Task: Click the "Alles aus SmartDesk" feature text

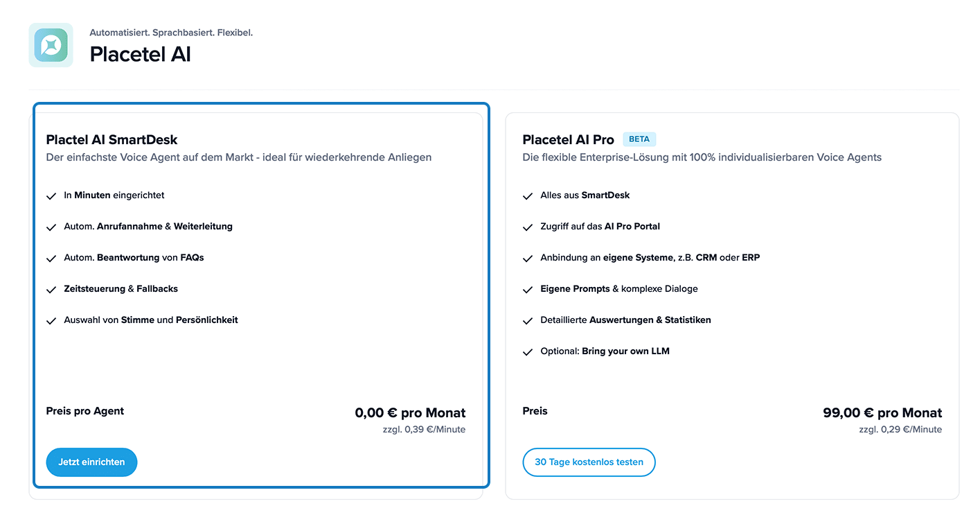Action: [x=585, y=195]
